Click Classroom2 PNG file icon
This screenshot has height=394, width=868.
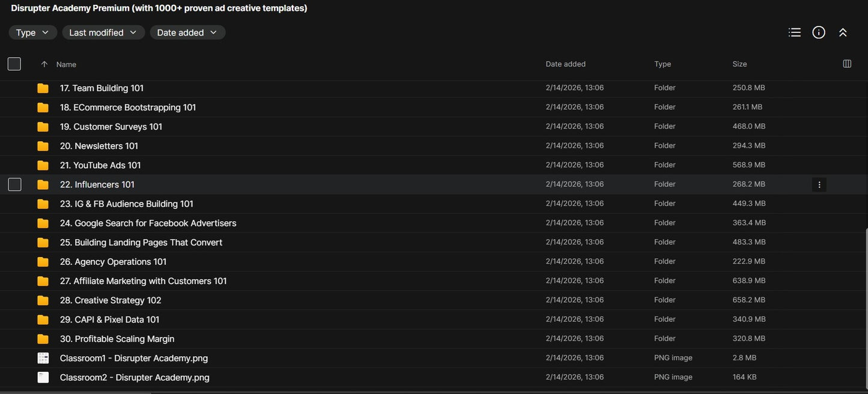(x=43, y=377)
